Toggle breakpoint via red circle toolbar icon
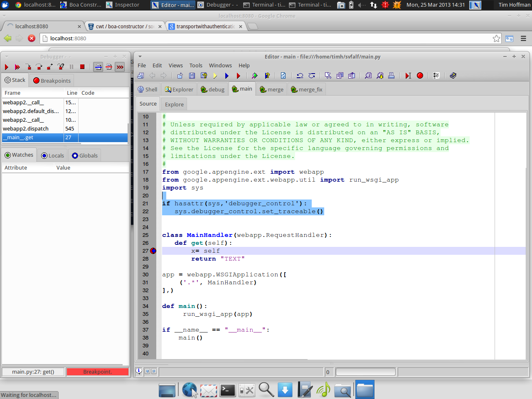This screenshot has height=399, width=532. (420, 76)
